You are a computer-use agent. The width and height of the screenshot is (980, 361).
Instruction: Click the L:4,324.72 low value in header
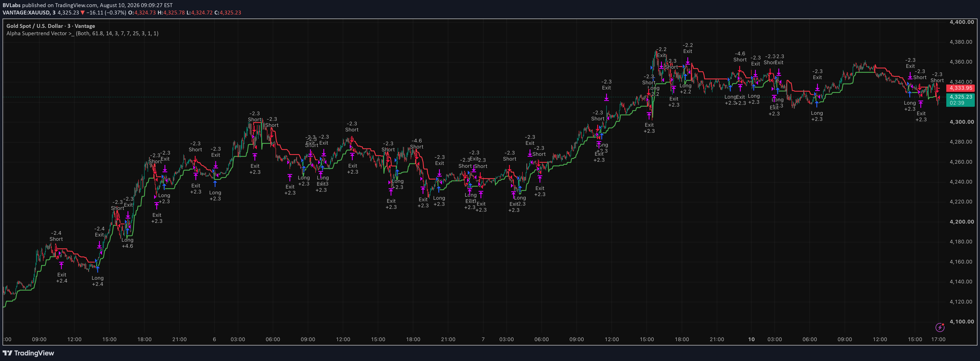200,13
